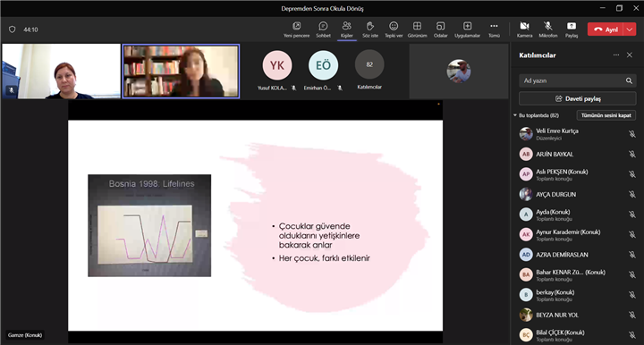The width and height of the screenshot is (644, 345).
Task: Click mic icon for berkay (Konuk)
Action: [632, 295]
